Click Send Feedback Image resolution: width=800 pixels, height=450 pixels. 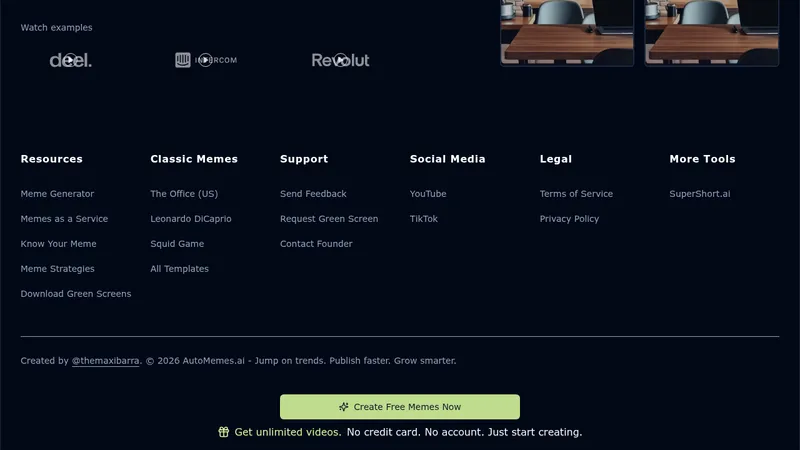(313, 194)
